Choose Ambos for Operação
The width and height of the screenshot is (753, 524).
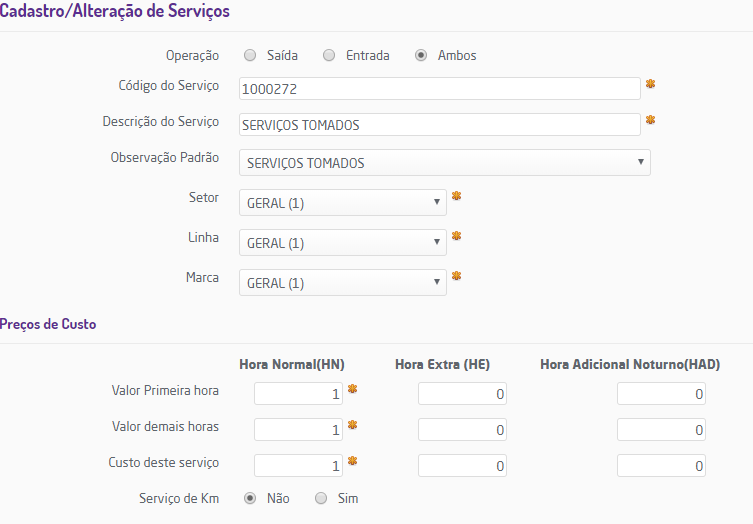pyautogui.click(x=421, y=56)
